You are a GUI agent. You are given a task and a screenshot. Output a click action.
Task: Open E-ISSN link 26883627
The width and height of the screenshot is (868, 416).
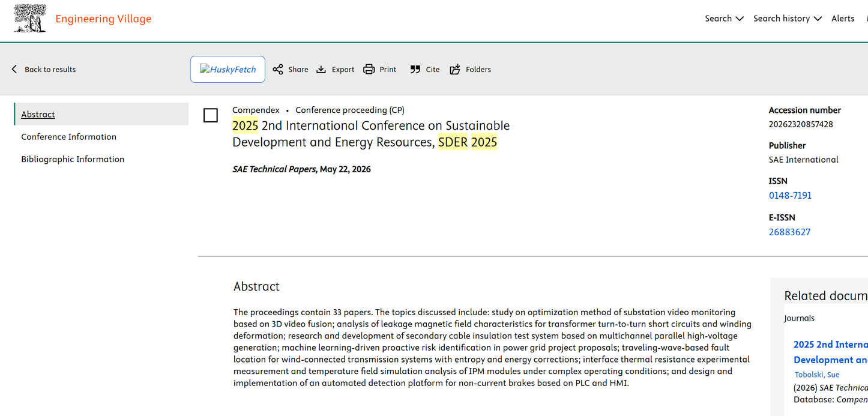tap(789, 232)
